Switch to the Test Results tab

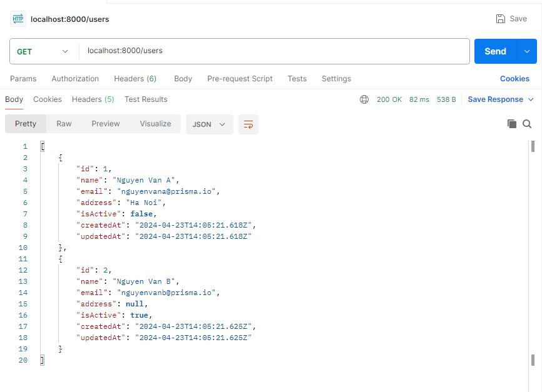(146, 99)
